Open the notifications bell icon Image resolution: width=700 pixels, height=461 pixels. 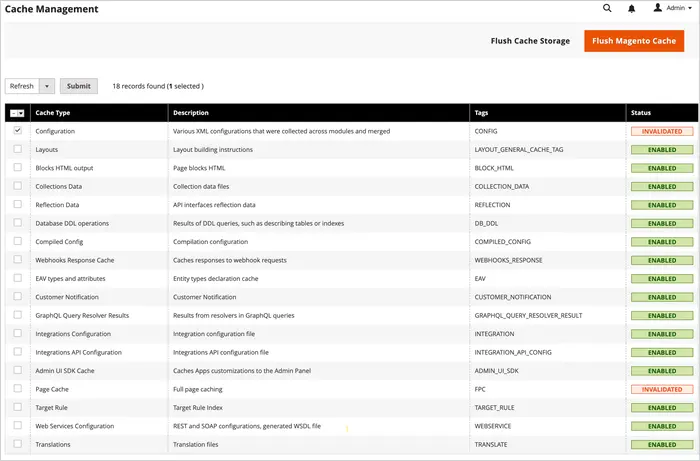click(631, 8)
